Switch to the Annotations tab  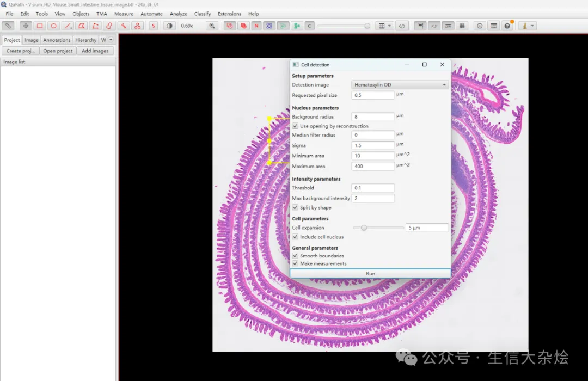click(x=57, y=40)
